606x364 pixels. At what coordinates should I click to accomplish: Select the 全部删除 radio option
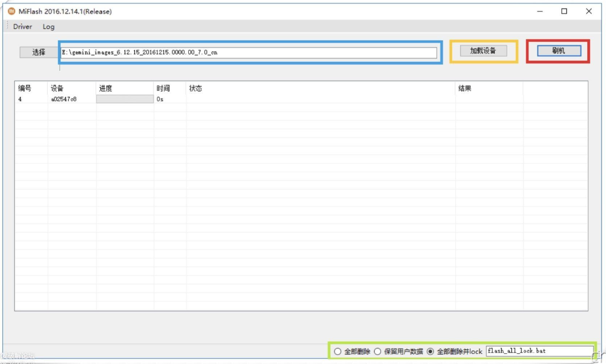tap(338, 352)
